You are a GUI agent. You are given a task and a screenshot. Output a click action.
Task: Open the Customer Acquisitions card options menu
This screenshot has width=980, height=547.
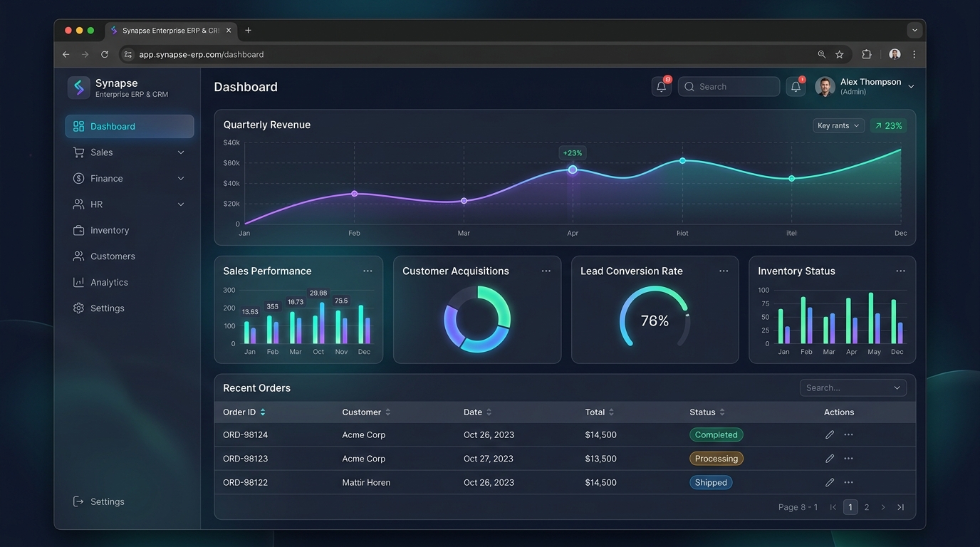click(x=546, y=271)
